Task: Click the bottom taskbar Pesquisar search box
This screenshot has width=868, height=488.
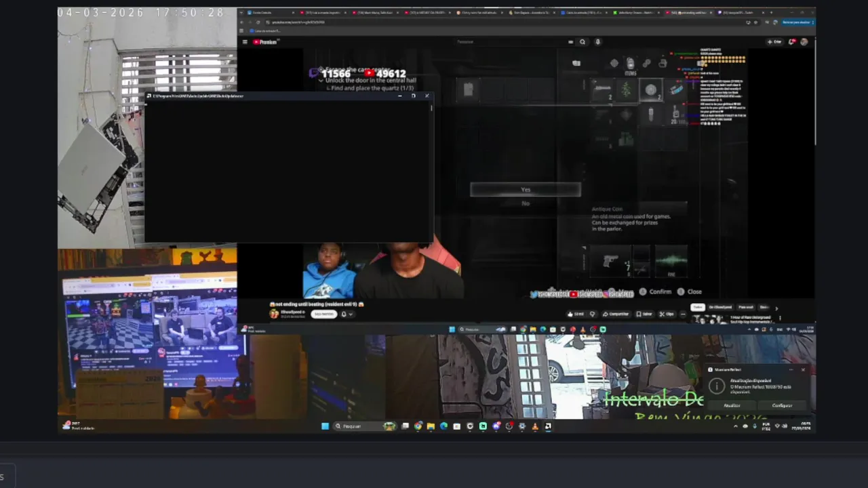Action: (364, 426)
